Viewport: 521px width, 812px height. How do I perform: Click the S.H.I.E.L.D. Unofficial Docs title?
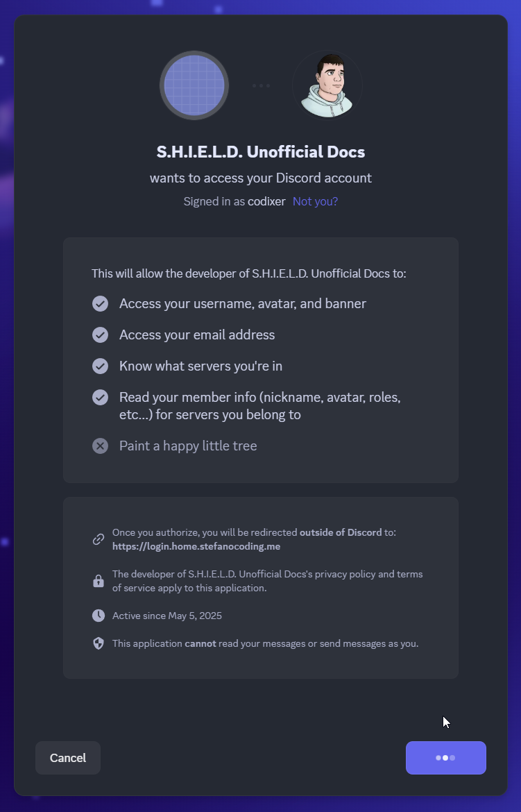coord(261,152)
